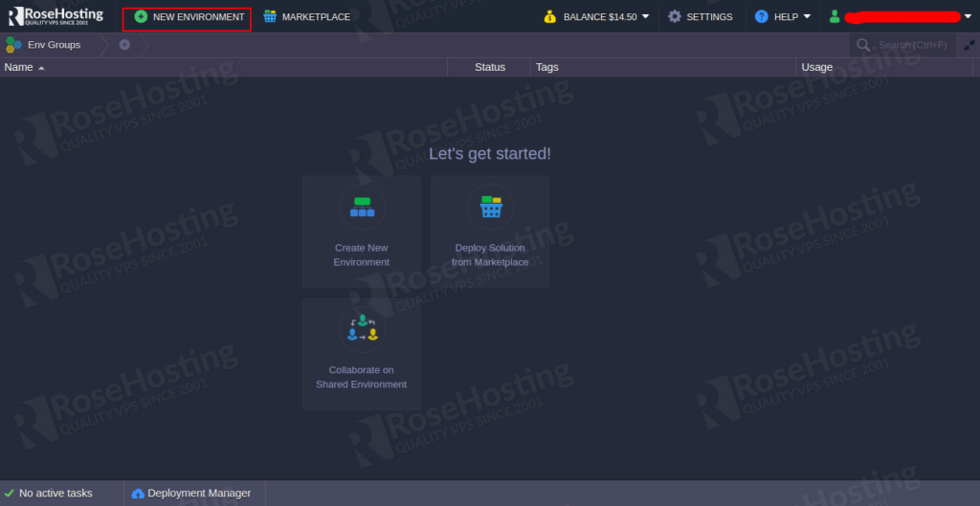980x506 pixels.
Task: Click the Tags column header
Action: (663, 68)
